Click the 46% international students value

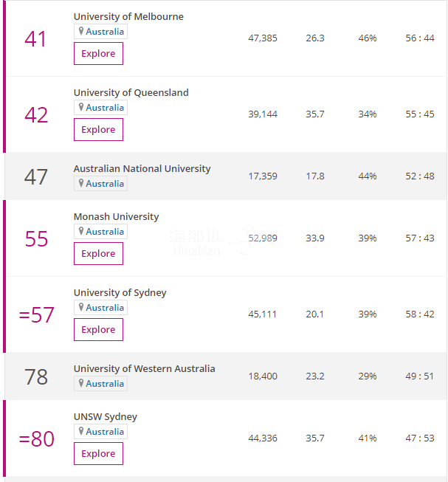368,38
